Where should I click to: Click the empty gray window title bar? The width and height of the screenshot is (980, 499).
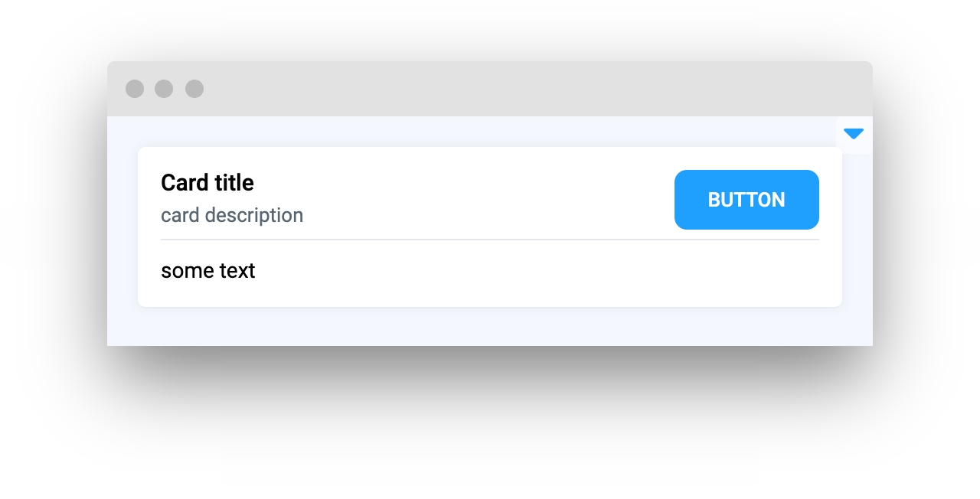[536, 89]
